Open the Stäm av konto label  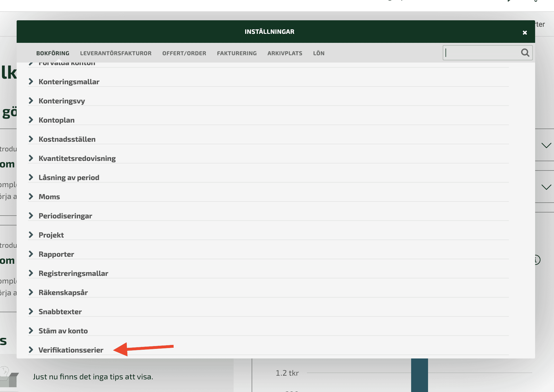click(63, 331)
